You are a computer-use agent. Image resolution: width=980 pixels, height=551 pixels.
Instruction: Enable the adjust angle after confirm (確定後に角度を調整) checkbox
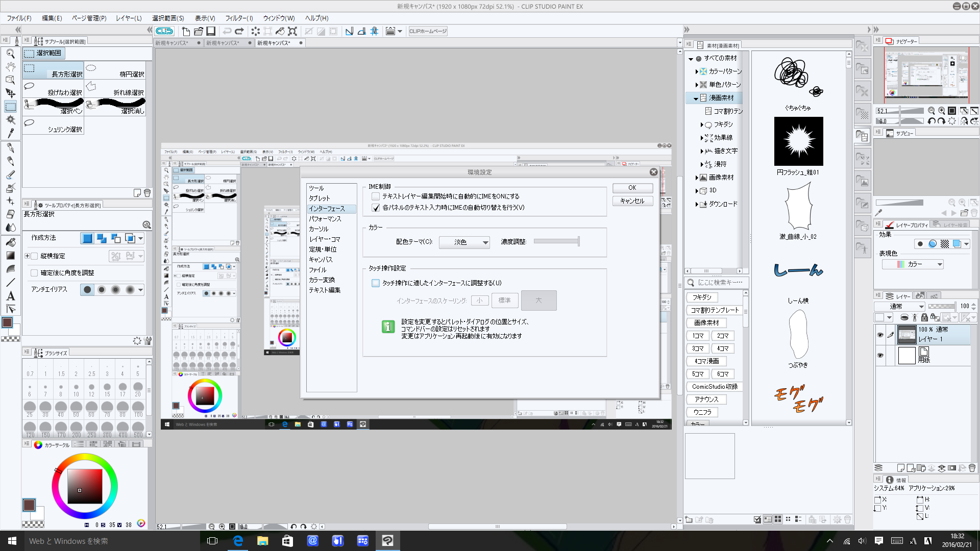click(34, 273)
